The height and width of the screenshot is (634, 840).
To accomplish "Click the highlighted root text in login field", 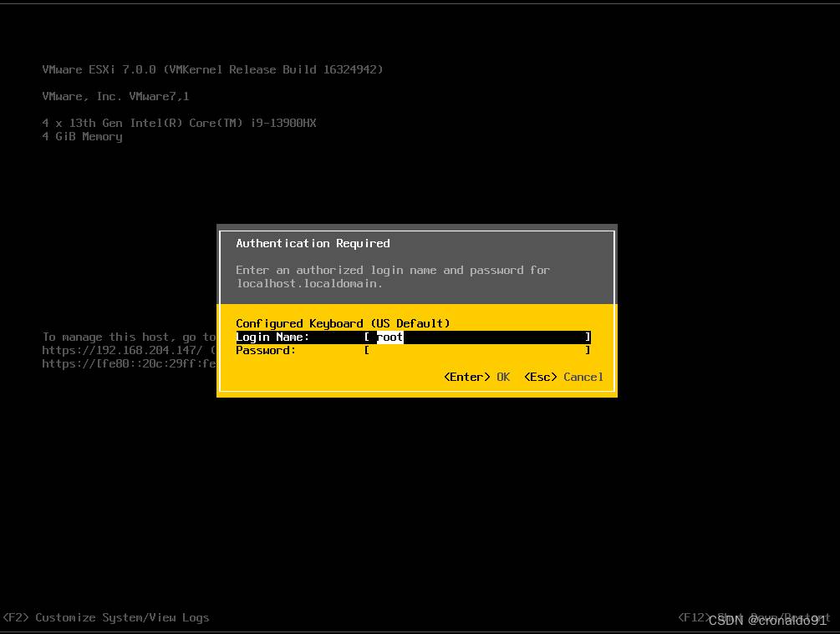I will pyautogui.click(x=390, y=337).
